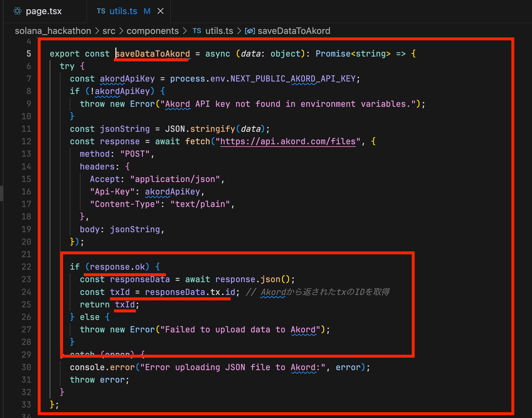Click the "Api-Key" header name
Viewport: 532px width, 418px height.
coord(112,191)
